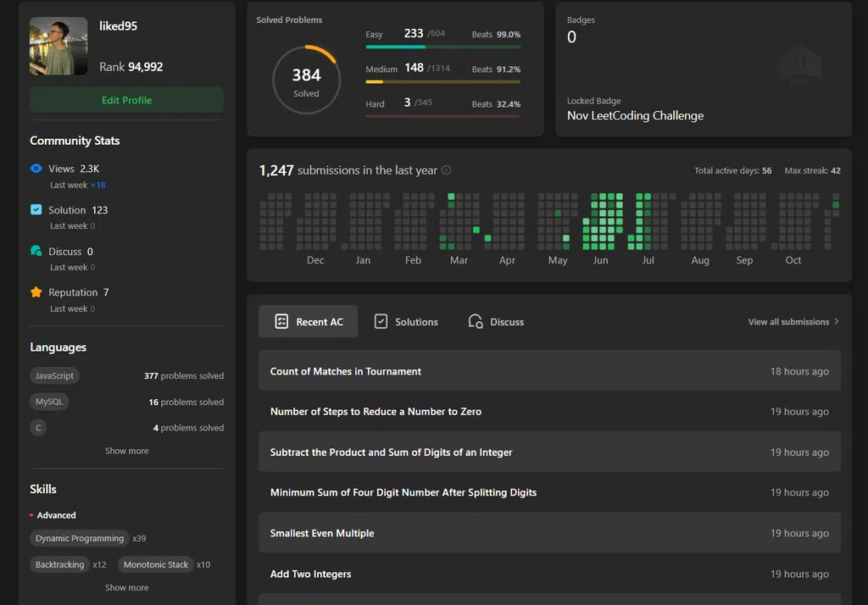Switch to the Solutions tab

coord(406,321)
